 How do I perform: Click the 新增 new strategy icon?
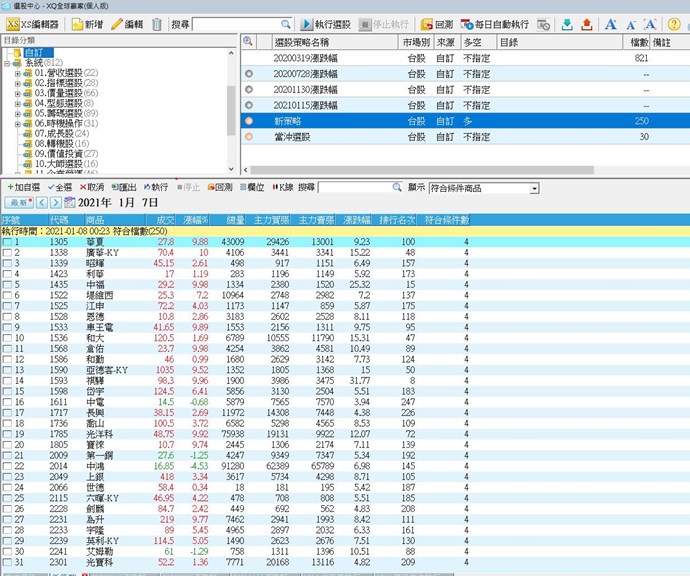click(86, 24)
